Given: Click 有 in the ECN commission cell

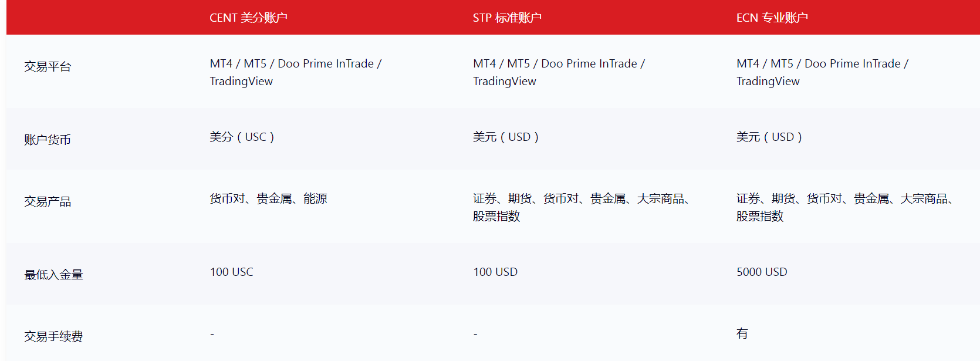Looking at the screenshot, I should tap(742, 333).
